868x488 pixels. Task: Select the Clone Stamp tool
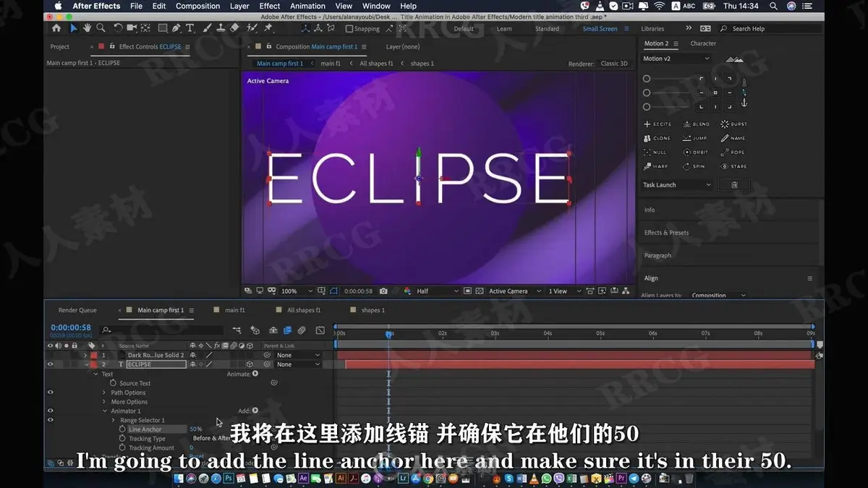coord(220,28)
